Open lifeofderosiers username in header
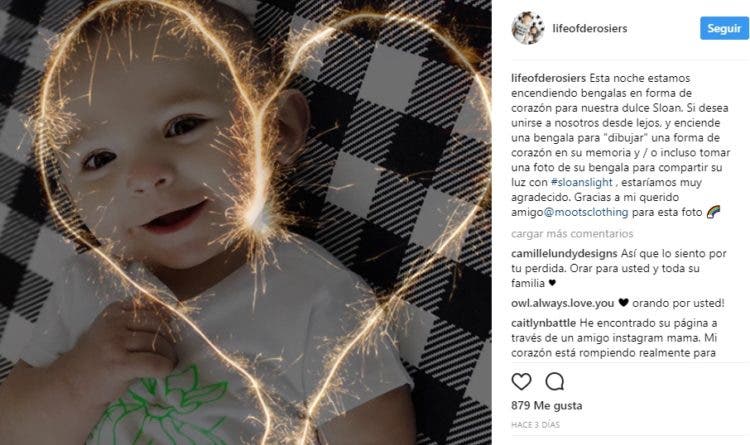This screenshot has height=445, width=750. (590, 28)
